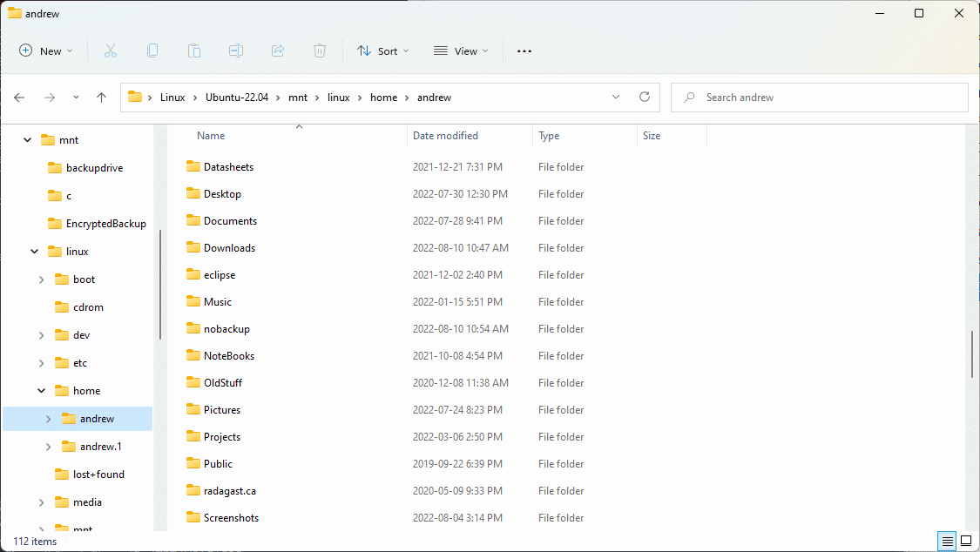Refresh the current folder view
This screenshot has width=980, height=552.
pyautogui.click(x=645, y=98)
